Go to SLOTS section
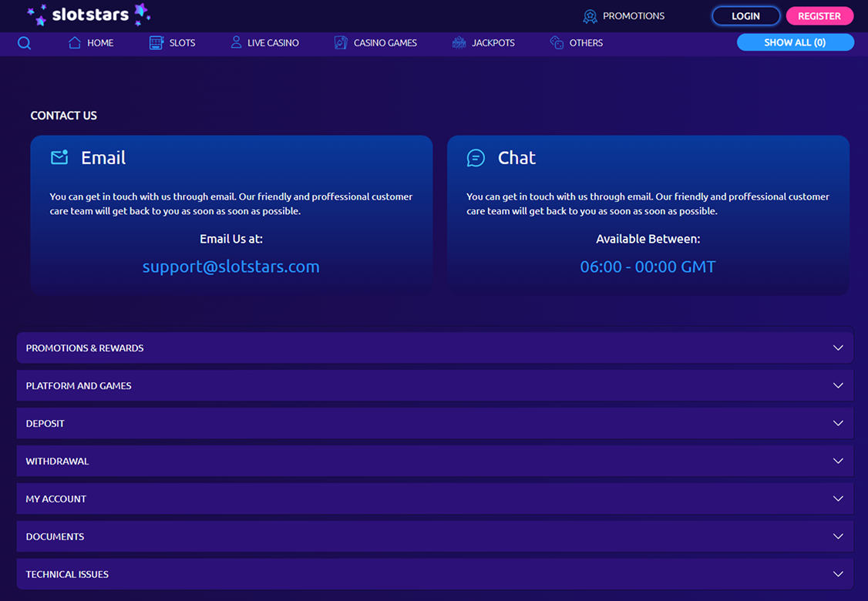This screenshot has height=601, width=868. tap(182, 42)
